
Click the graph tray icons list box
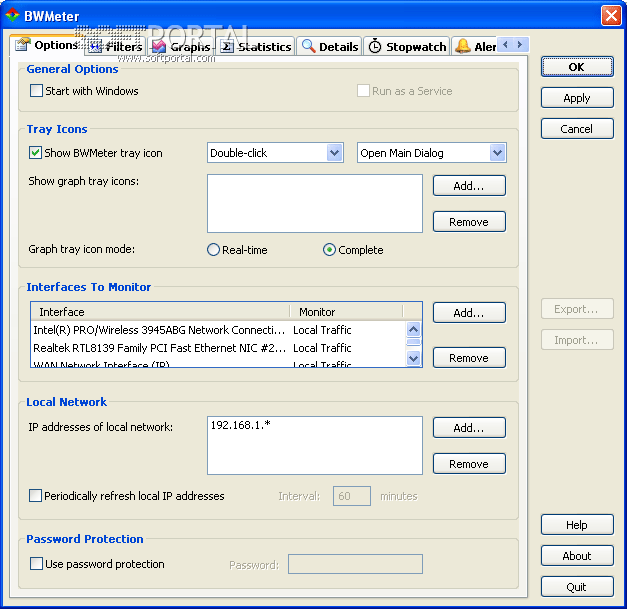click(x=315, y=203)
